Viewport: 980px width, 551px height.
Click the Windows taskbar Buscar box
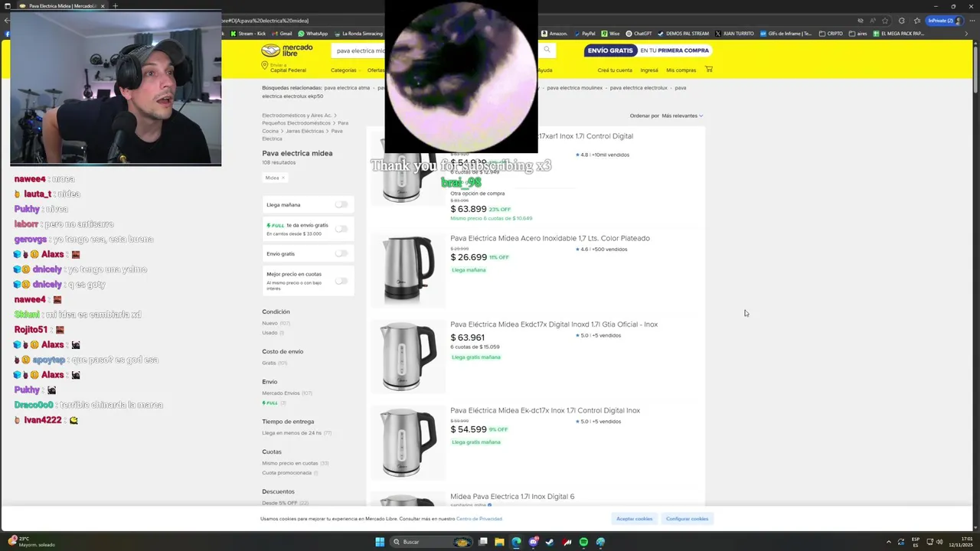click(432, 542)
